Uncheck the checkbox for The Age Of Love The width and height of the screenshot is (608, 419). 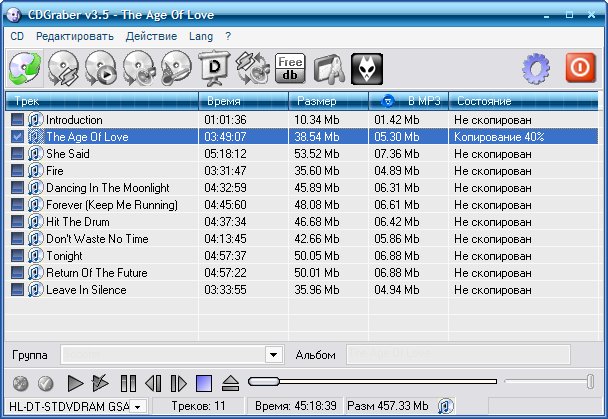(x=18, y=137)
